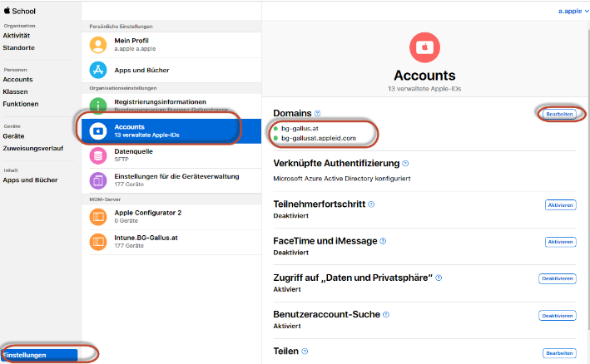Viewport: 590px width, 364px height.
Task: Click the green Registrierungsinformationen info icon
Action: 98,106
